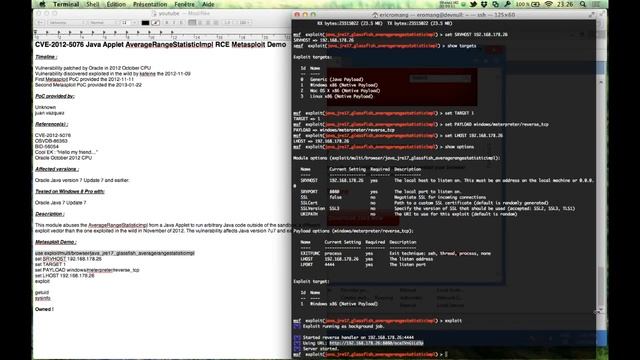Click the 'Timeline :' heading
Image resolution: width=640 pixels, height=360 pixels.
[x=46, y=57]
